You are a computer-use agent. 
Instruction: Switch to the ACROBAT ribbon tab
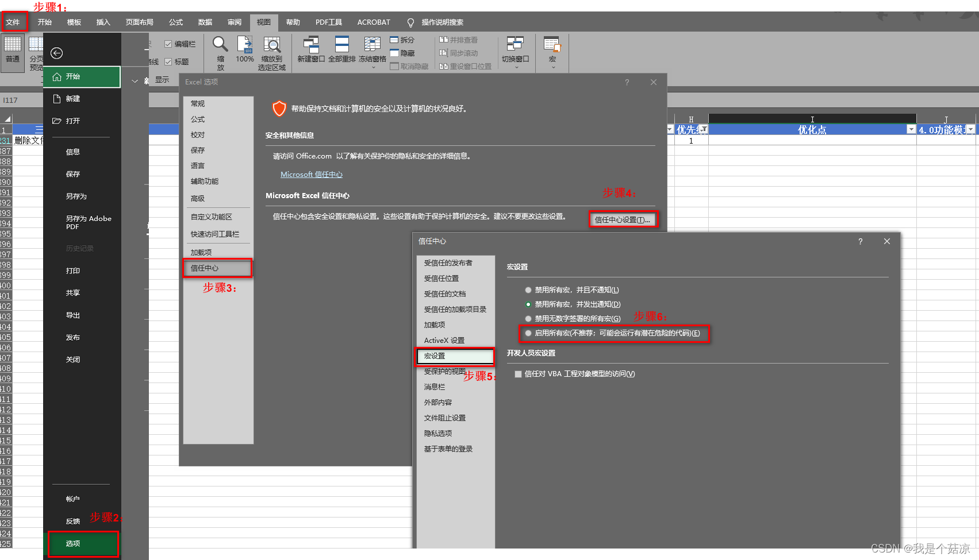pos(374,22)
